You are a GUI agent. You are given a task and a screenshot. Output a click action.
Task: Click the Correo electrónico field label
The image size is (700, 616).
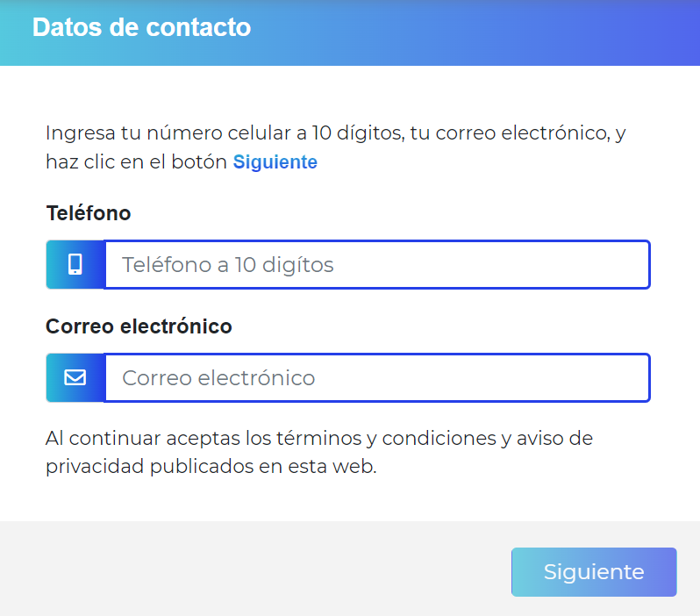tap(139, 326)
